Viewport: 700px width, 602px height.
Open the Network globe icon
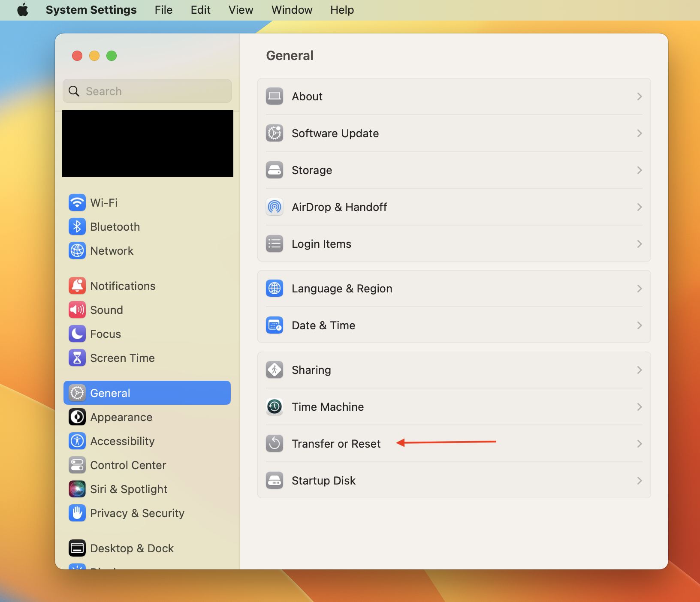(x=77, y=250)
